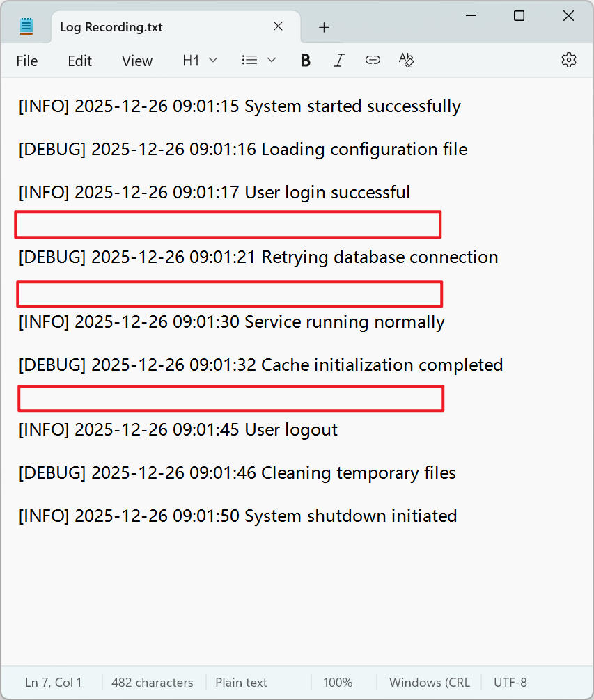Click the Notepad app icon in title bar
The image size is (594, 700).
pos(26,26)
